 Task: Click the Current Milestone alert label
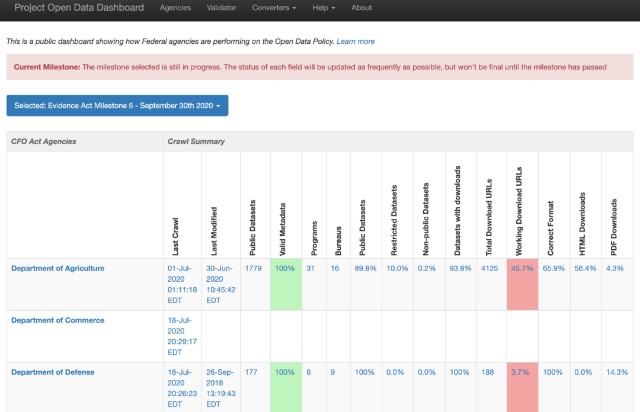coord(47,67)
